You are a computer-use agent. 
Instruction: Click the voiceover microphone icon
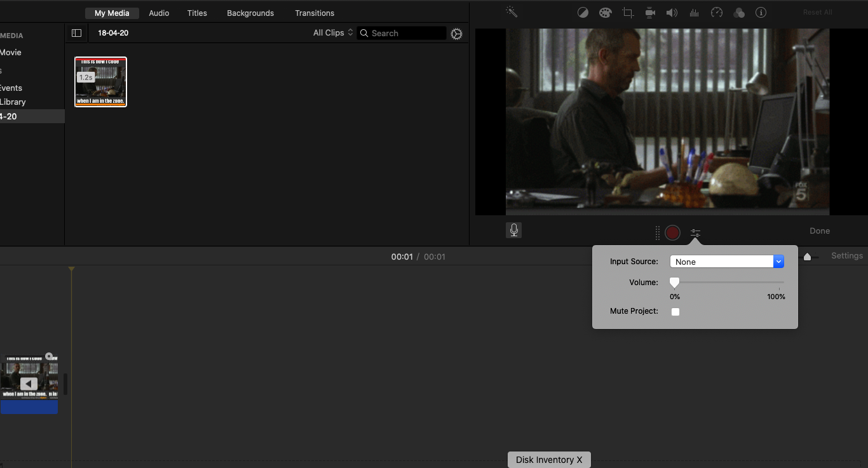coord(514,230)
